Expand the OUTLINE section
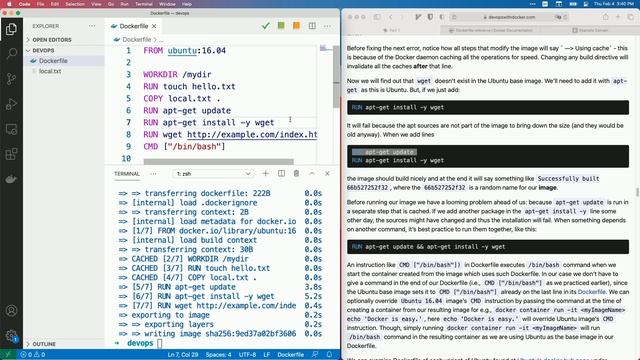 click(x=44, y=344)
